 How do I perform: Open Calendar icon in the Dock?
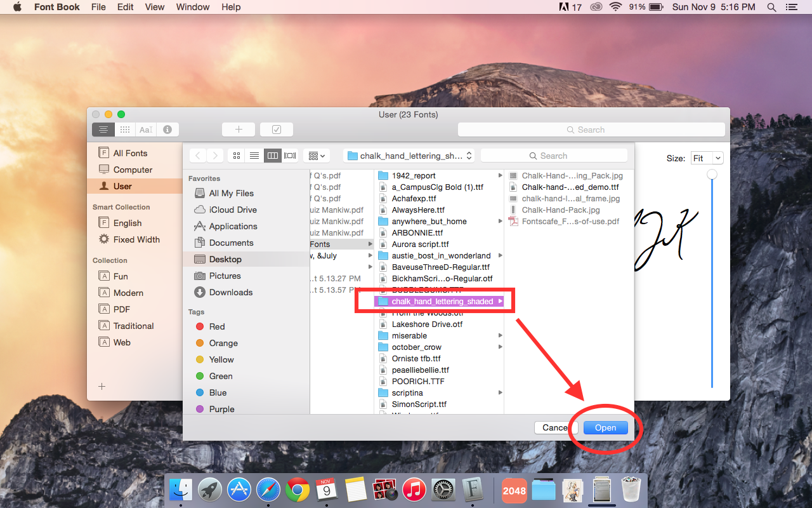[327, 490]
